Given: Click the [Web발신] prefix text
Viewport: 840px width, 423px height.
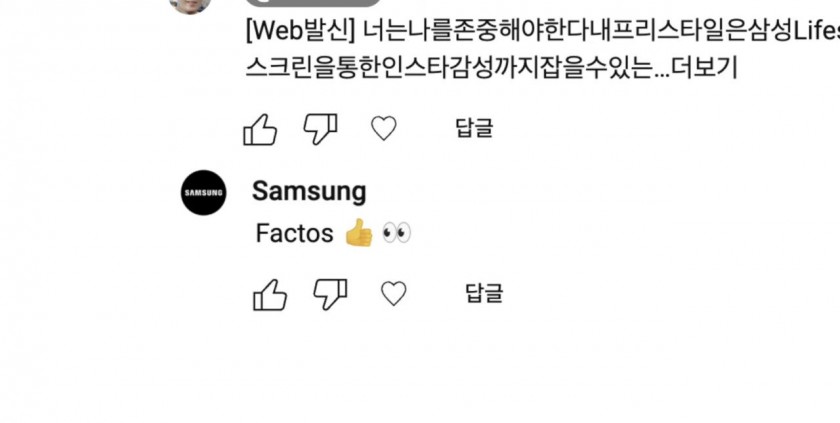Looking at the screenshot, I should pyautogui.click(x=301, y=32).
